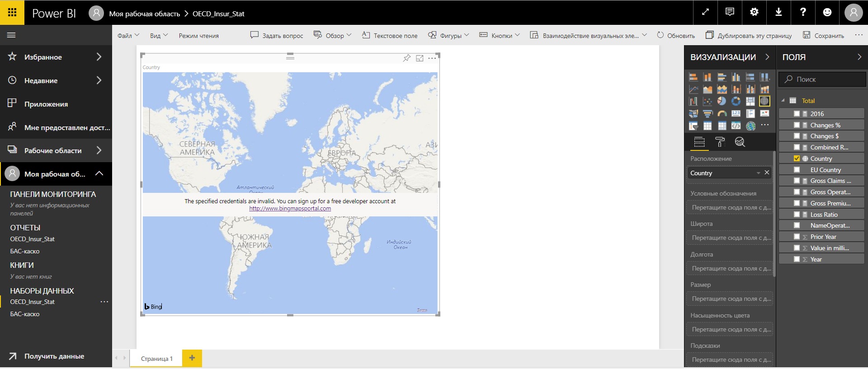Open the Country field well dropdown arrow
Image resolution: width=868 pixels, height=369 pixels.
pyautogui.click(x=758, y=173)
